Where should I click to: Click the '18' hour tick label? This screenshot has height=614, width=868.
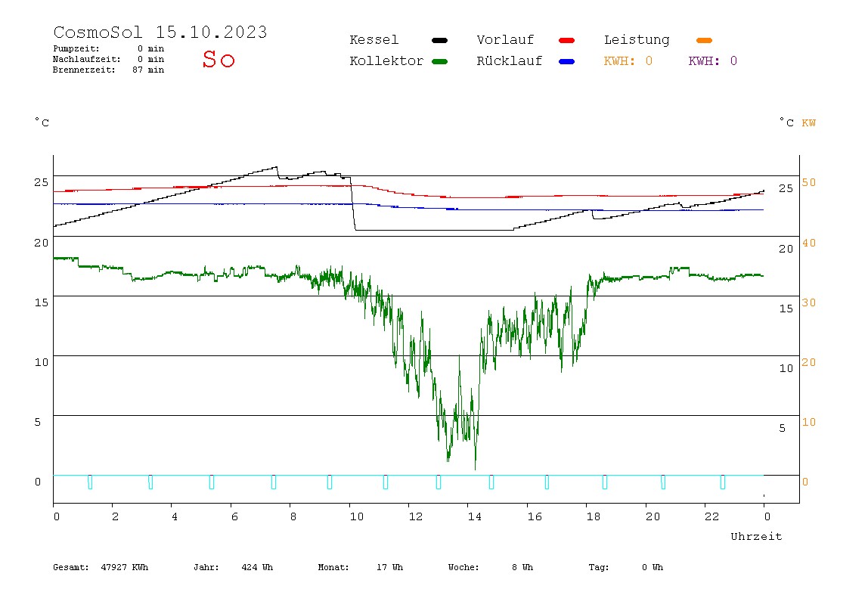[594, 516]
